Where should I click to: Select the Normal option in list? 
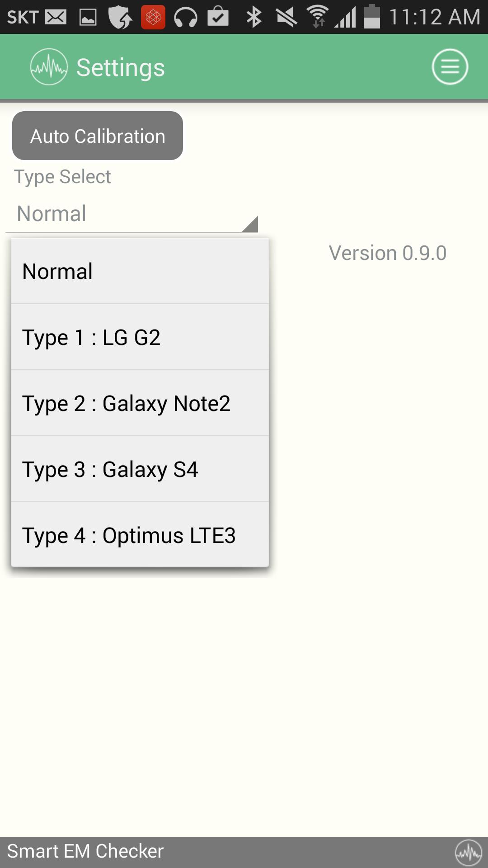pos(140,271)
